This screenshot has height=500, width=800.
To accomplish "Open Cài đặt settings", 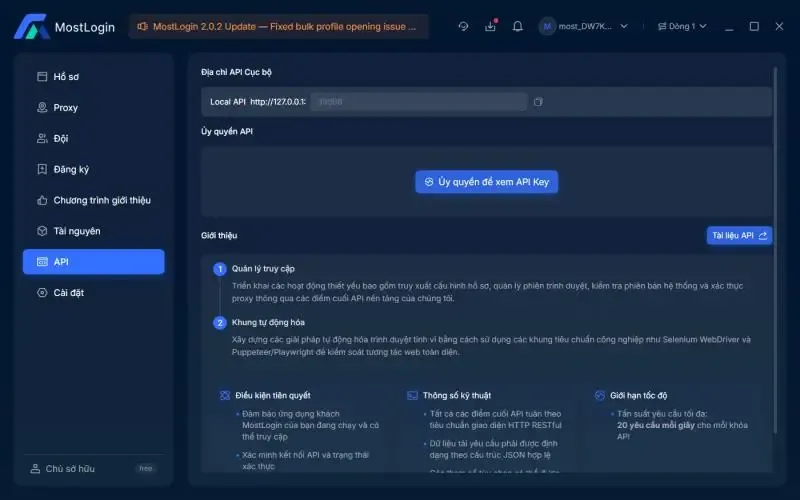I will pyautogui.click(x=93, y=293).
